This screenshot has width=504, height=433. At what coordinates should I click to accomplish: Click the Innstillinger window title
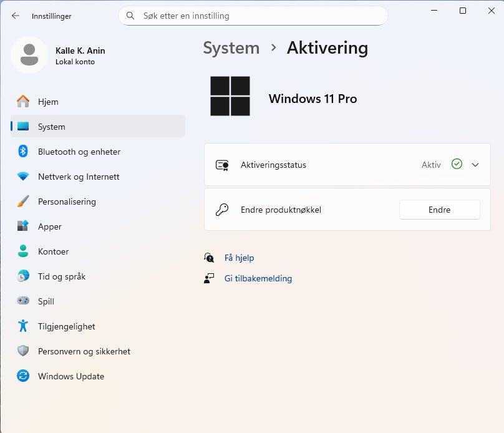pyautogui.click(x=51, y=16)
